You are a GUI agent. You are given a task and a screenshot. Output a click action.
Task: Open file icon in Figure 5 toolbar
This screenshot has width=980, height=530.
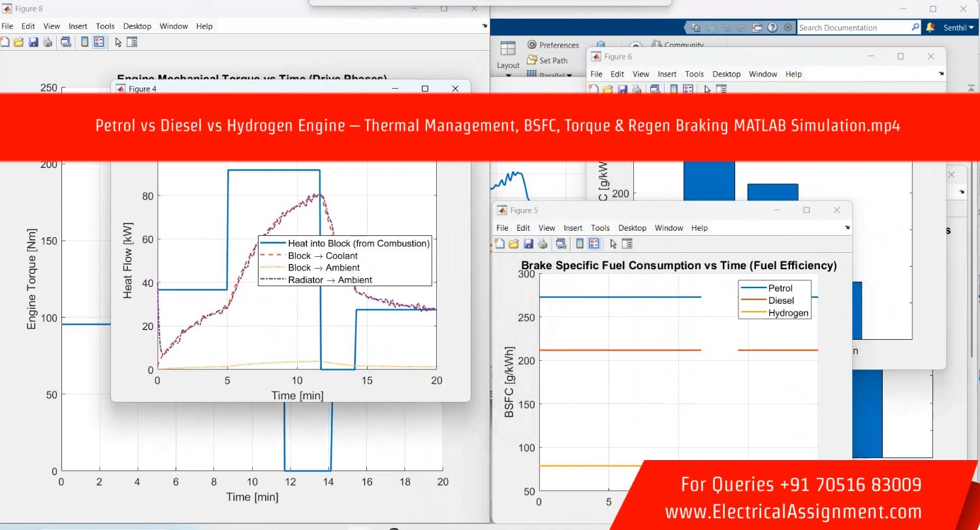point(513,244)
